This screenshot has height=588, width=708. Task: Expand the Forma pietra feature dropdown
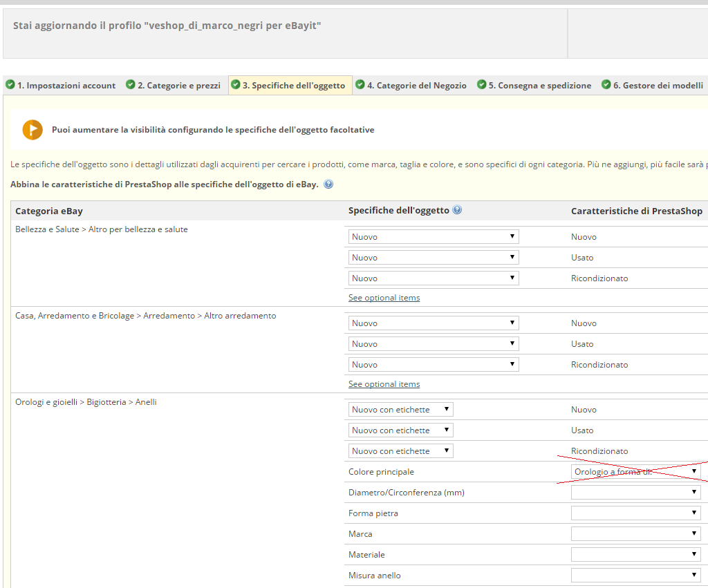click(636, 513)
